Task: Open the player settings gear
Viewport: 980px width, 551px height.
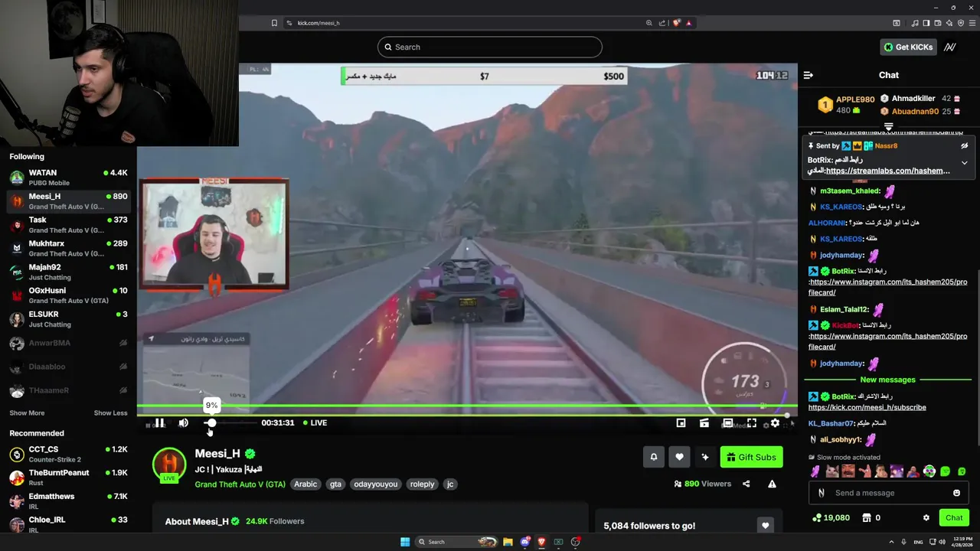Action: point(775,423)
